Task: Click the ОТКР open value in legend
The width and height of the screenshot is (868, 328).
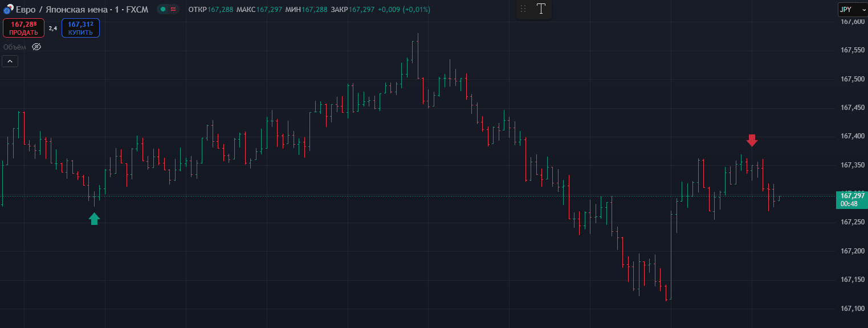Action: click(220, 10)
